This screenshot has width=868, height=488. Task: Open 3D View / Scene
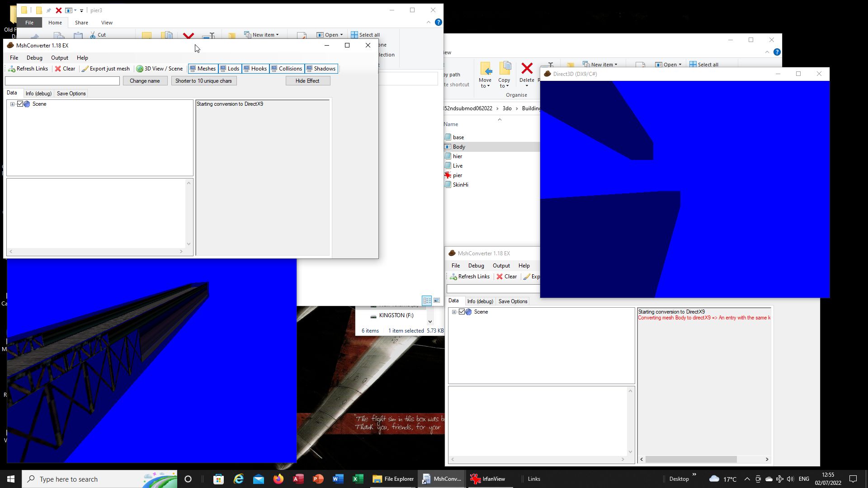pyautogui.click(x=160, y=69)
